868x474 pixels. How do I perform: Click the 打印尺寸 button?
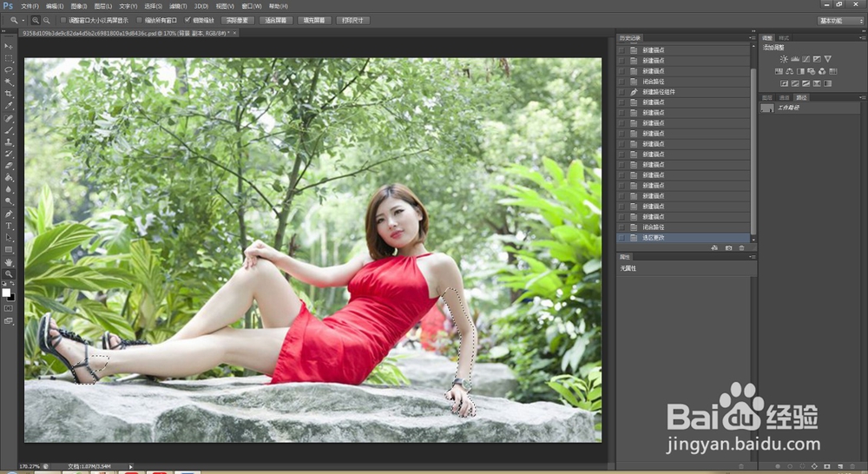click(x=352, y=21)
